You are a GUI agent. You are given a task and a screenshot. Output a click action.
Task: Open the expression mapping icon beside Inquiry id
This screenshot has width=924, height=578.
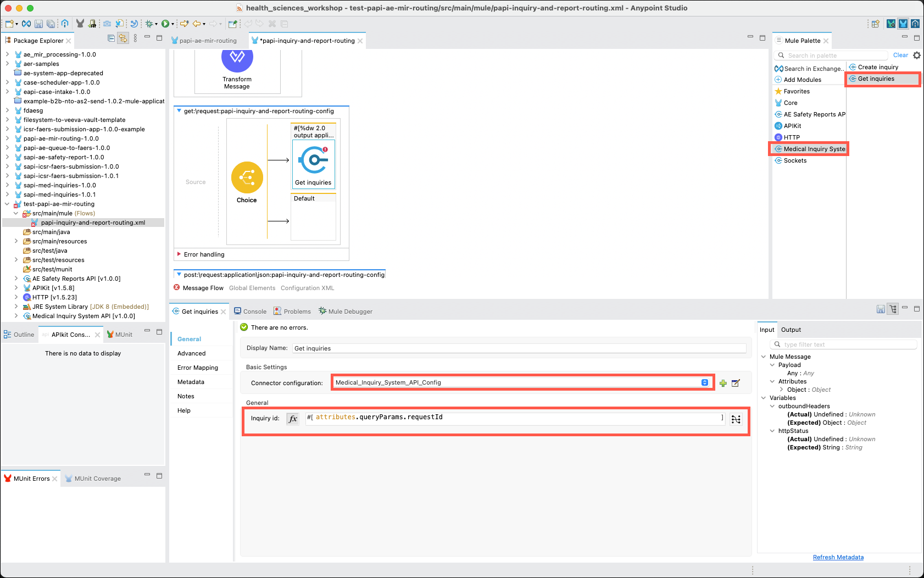pos(736,419)
